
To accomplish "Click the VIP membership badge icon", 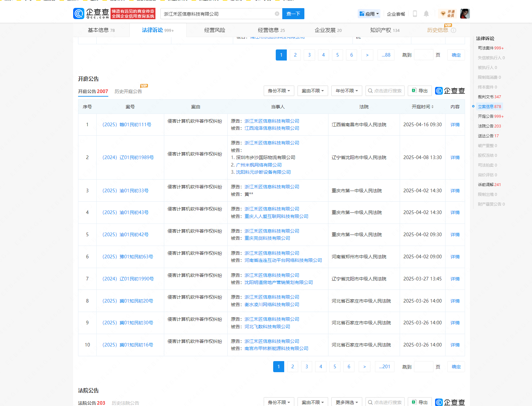I will (447, 14).
